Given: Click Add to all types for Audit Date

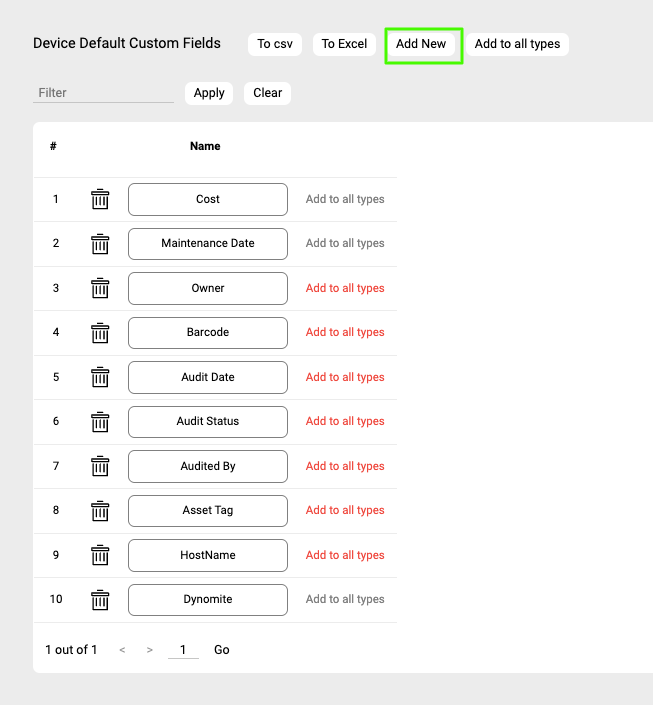Looking at the screenshot, I should pyautogui.click(x=345, y=377).
